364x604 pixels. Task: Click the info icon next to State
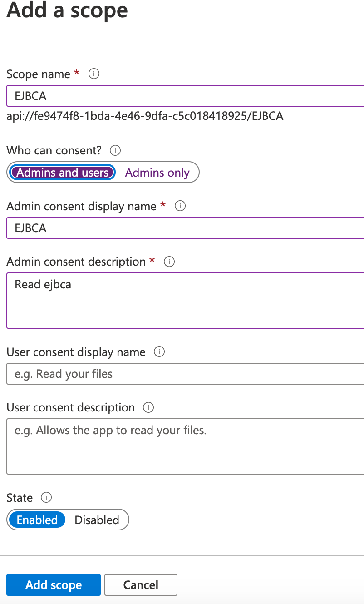pos(46,498)
